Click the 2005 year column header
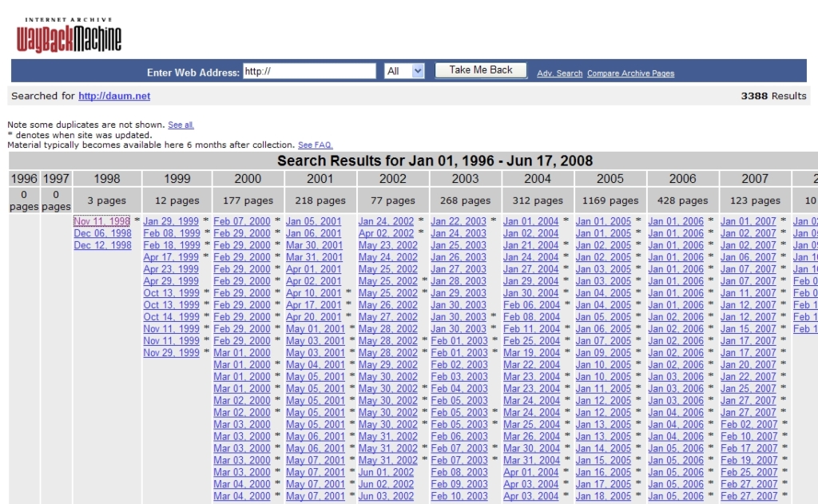The height and width of the screenshot is (504, 818). tap(610, 178)
